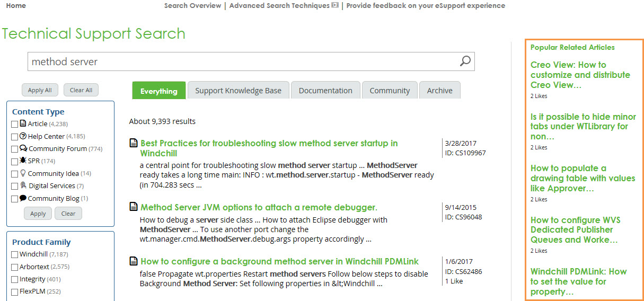The height and width of the screenshot is (301, 644).
Task: Click the Community Forum speech bubbles icon
Action: (x=23, y=148)
